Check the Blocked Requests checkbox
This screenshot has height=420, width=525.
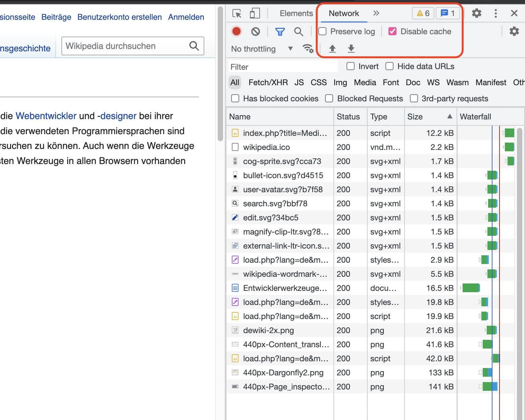point(329,99)
